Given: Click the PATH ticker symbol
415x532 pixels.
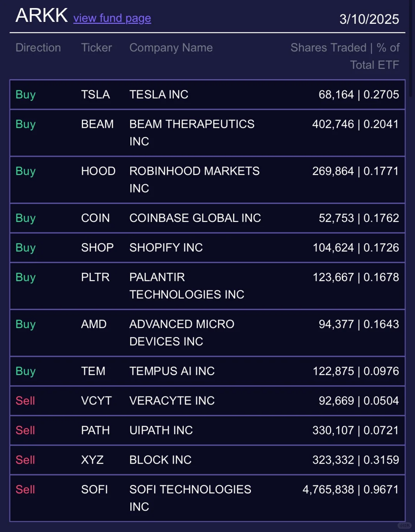Looking at the screenshot, I should (x=95, y=430).
